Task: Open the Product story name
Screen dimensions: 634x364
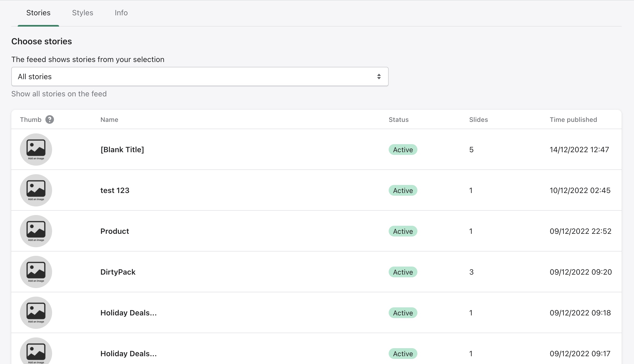Action: pyautogui.click(x=115, y=231)
